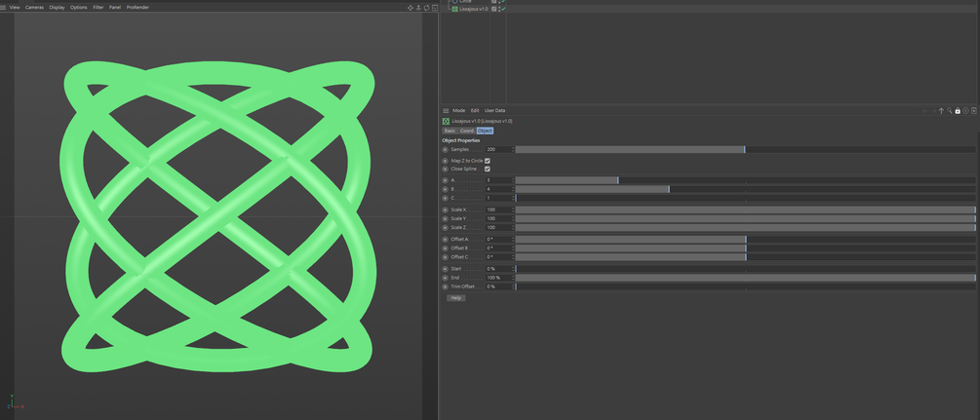Open the ProRender menu

[x=137, y=8]
